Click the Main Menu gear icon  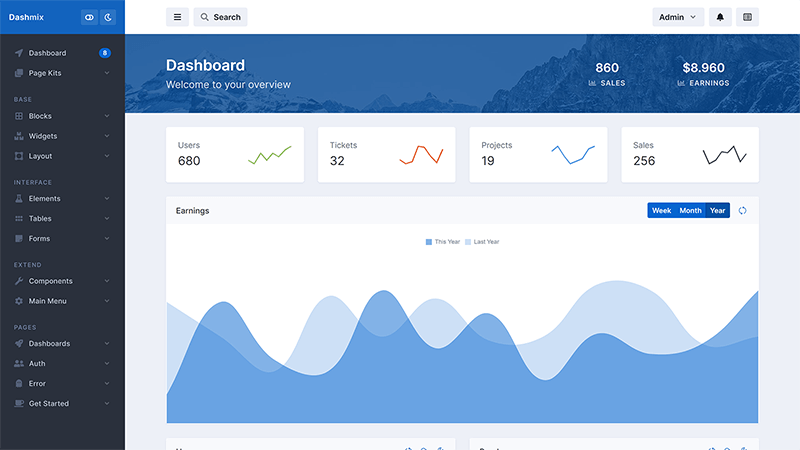(19, 301)
